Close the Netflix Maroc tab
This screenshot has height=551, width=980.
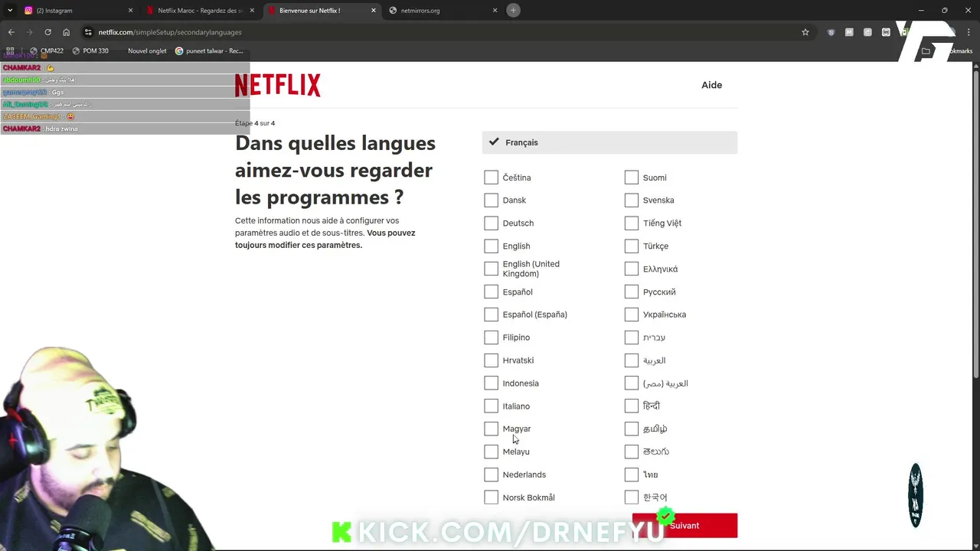tap(252, 11)
